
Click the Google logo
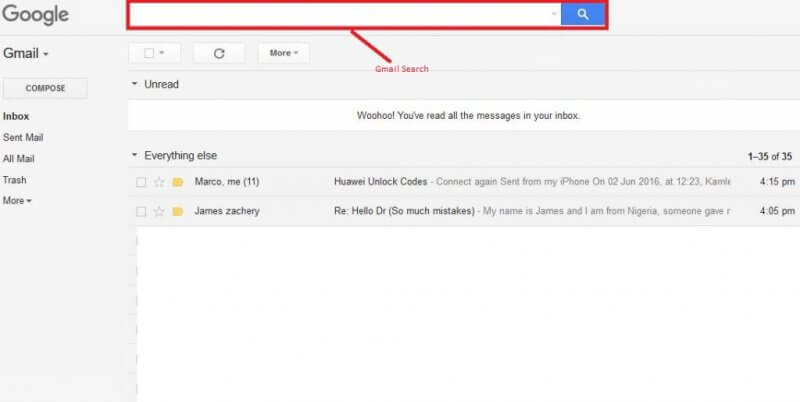click(x=35, y=14)
